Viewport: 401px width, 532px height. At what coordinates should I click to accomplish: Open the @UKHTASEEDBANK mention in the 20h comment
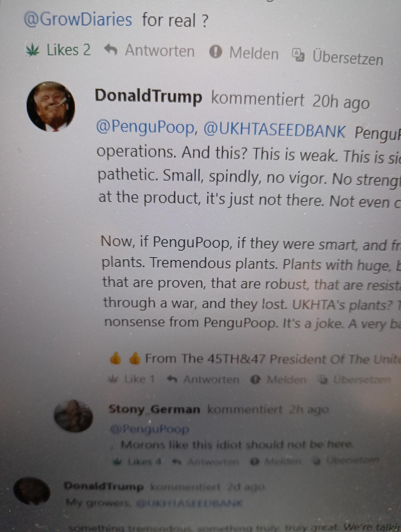click(x=275, y=131)
